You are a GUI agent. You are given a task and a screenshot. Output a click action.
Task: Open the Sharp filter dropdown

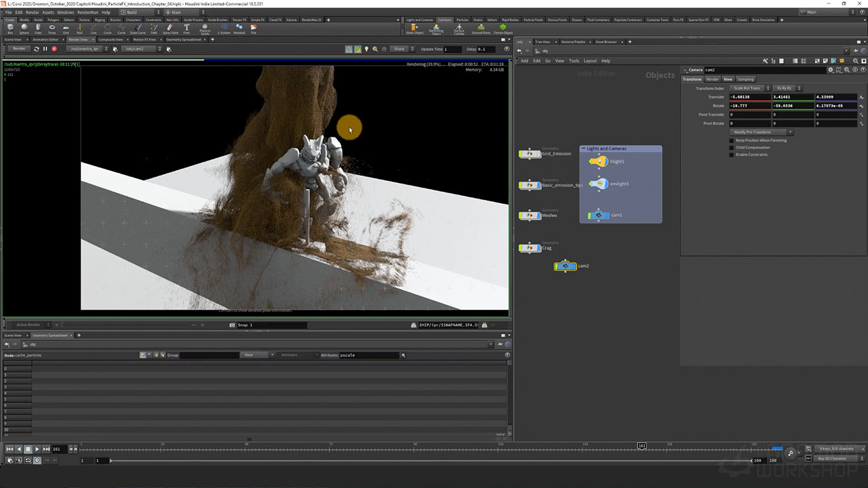[401, 49]
